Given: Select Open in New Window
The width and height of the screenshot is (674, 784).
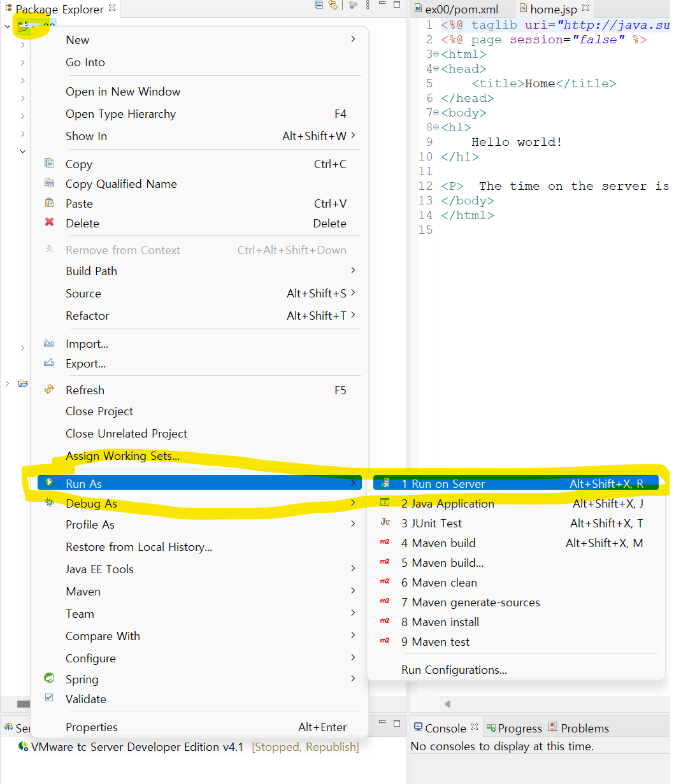Looking at the screenshot, I should point(199,91).
